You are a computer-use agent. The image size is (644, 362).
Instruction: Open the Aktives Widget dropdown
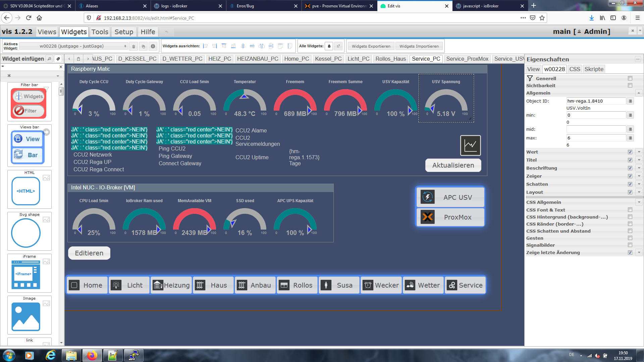pos(74,46)
